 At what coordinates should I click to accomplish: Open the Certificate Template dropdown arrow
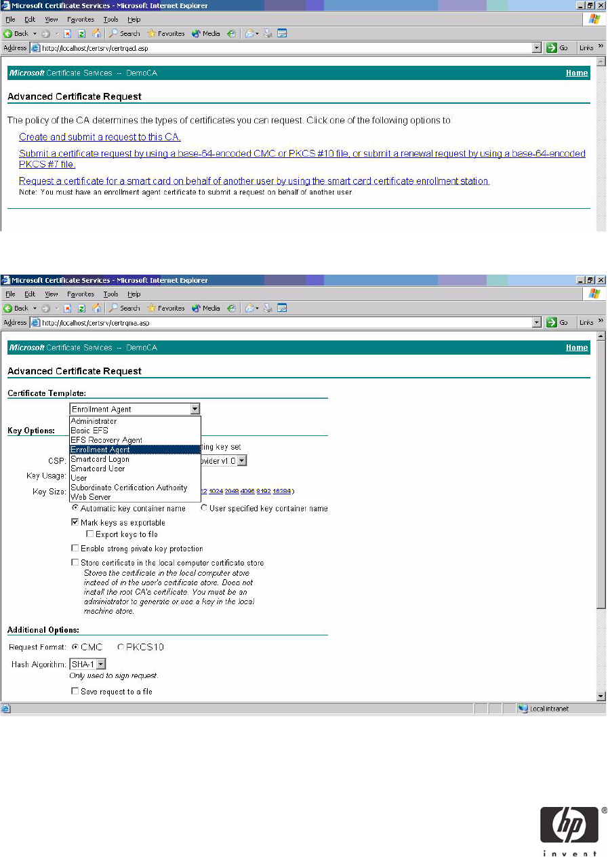pyautogui.click(x=195, y=409)
